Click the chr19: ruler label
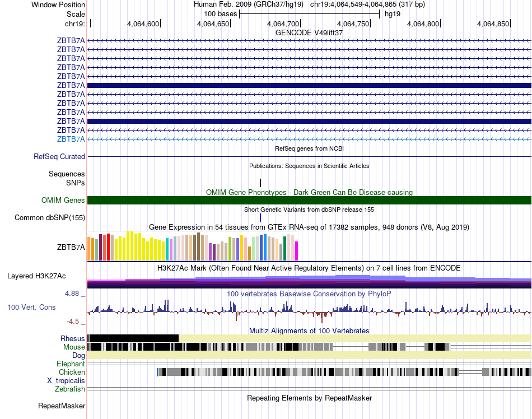The image size is (532, 419). coord(74,24)
